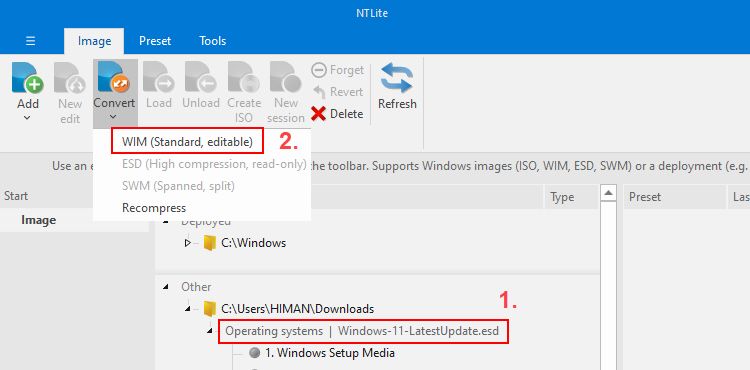
Task: Click the scrollbar up arrow
Action: pyautogui.click(x=608, y=193)
